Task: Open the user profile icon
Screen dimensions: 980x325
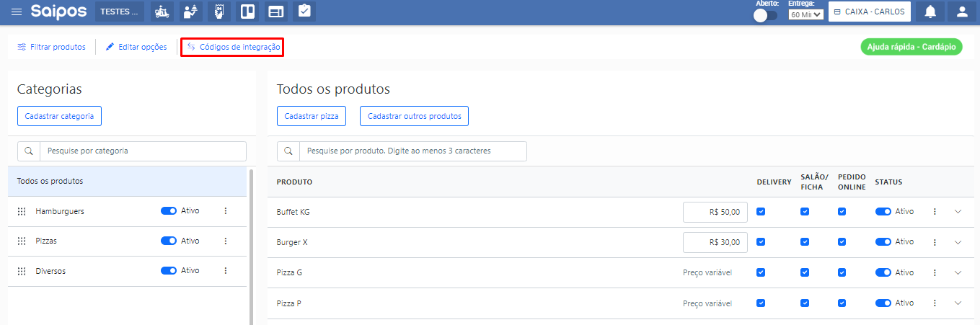Action: (961, 12)
